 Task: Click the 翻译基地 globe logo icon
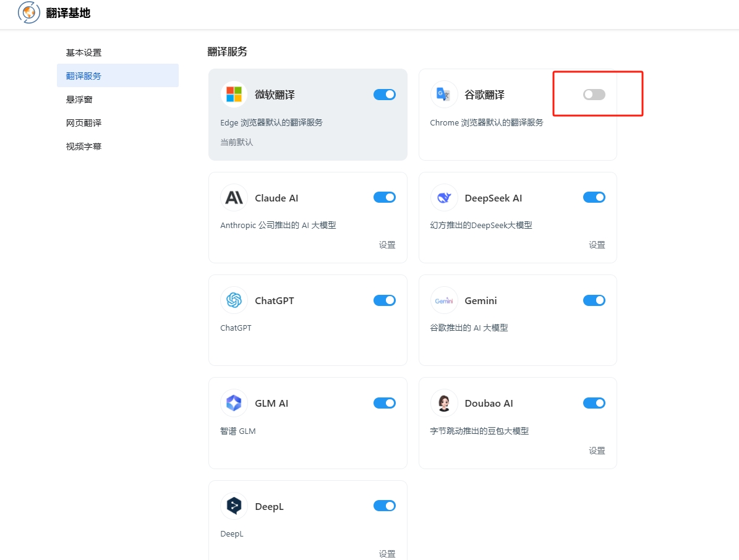[28, 12]
